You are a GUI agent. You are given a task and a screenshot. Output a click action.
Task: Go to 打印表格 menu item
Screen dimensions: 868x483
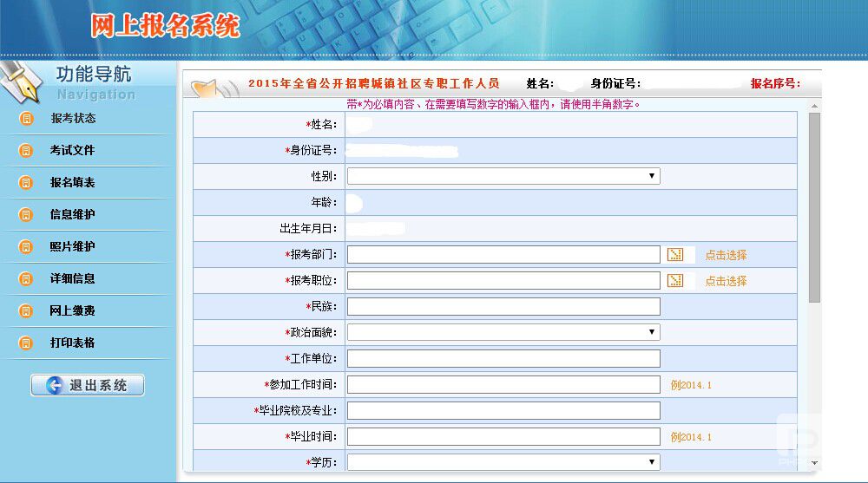click(72, 343)
